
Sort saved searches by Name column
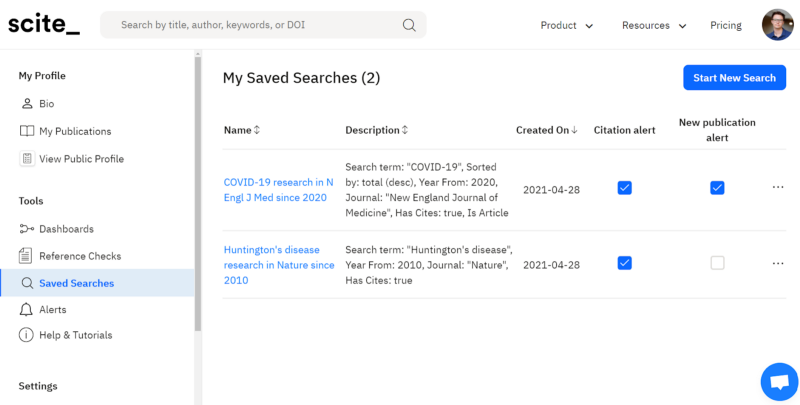click(242, 130)
